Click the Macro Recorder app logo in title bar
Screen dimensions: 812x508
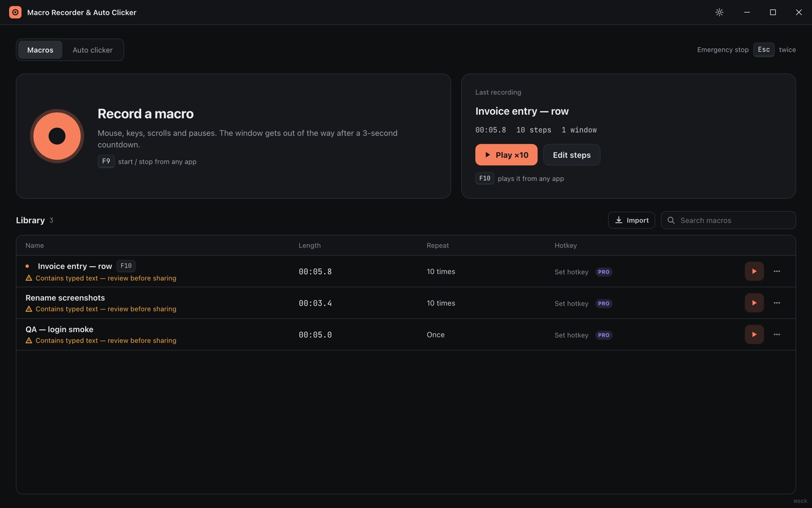[15, 12]
